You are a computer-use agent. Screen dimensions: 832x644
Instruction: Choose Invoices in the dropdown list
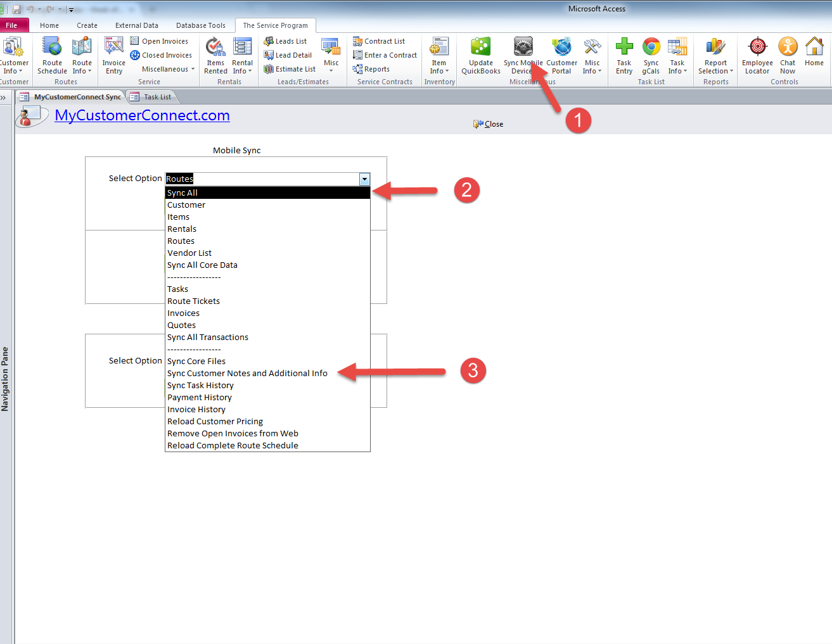[x=267, y=313]
